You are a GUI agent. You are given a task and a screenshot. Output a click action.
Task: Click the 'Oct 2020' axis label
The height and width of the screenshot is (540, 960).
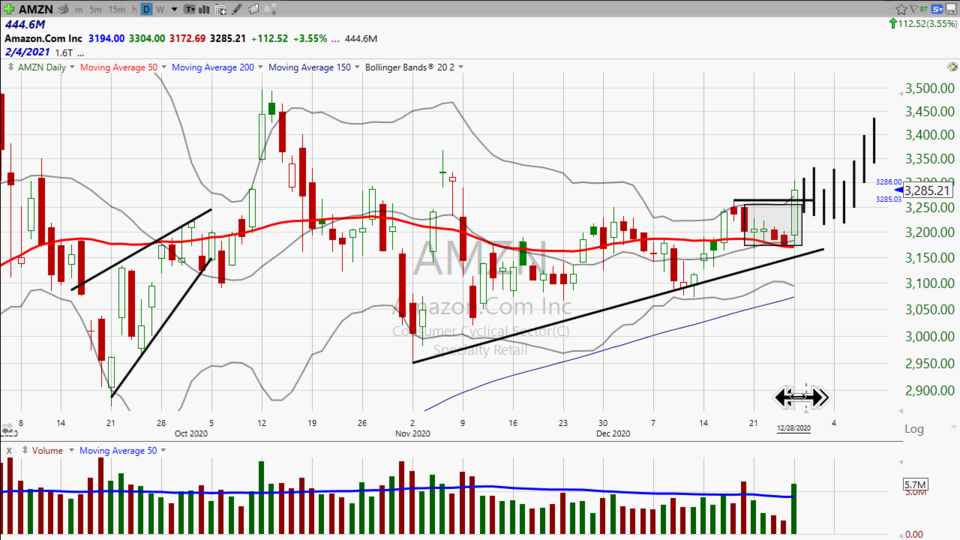coord(191,433)
